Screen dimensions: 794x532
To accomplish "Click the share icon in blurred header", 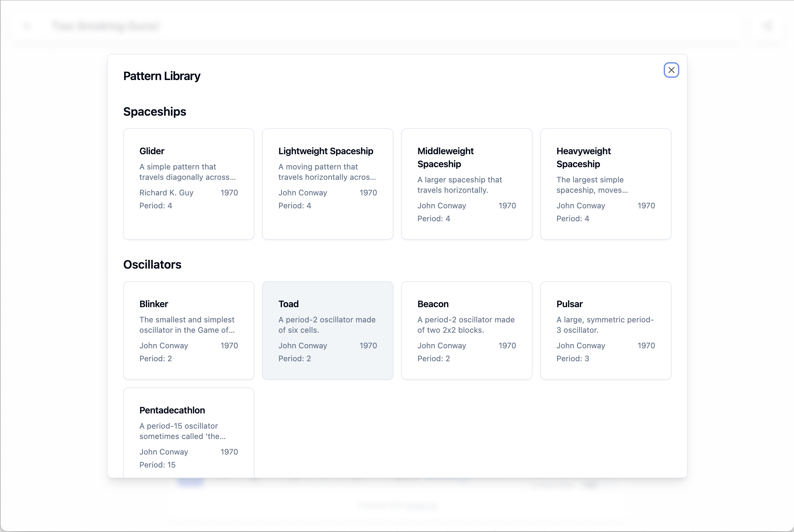I will tap(767, 26).
